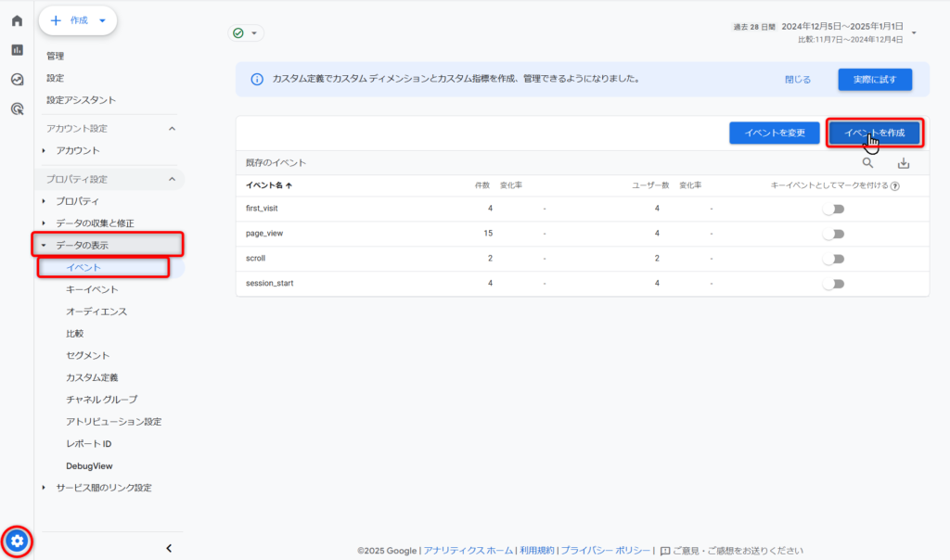This screenshot has height=560, width=950.
Task: Open the Home icon in left rail
Action: [x=17, y=20]
